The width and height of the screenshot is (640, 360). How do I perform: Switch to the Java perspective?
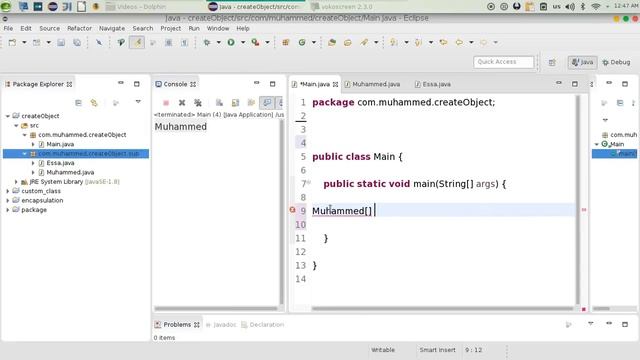click(582, 62)
